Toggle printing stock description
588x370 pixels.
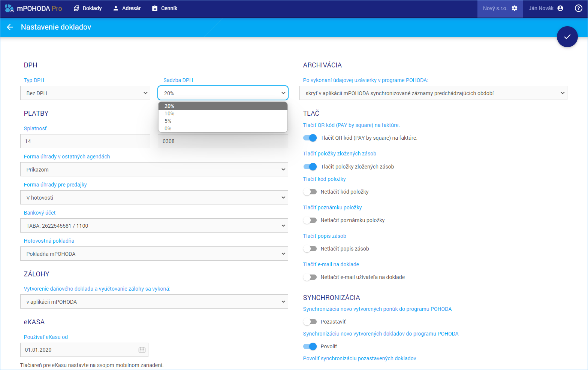point(310,249)
